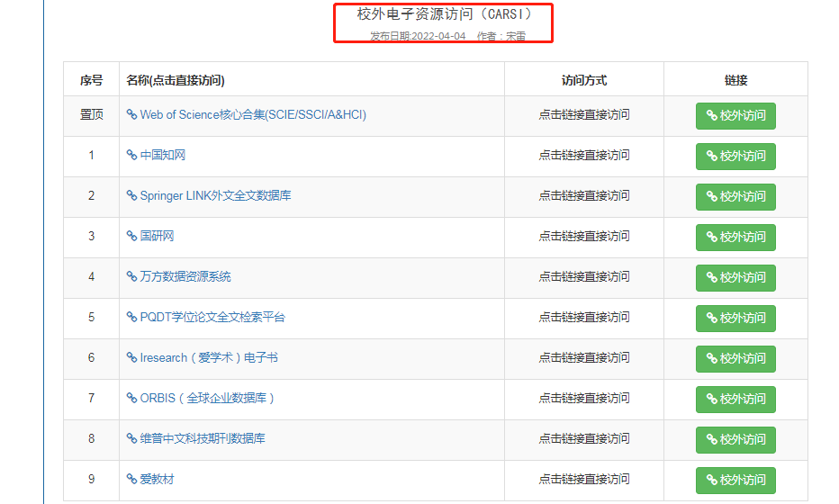This screenshot has width=839, height=504.
Task: Click 点击链接直接访问 text in 爱教材 row
Action: click(x=584, y=479)
